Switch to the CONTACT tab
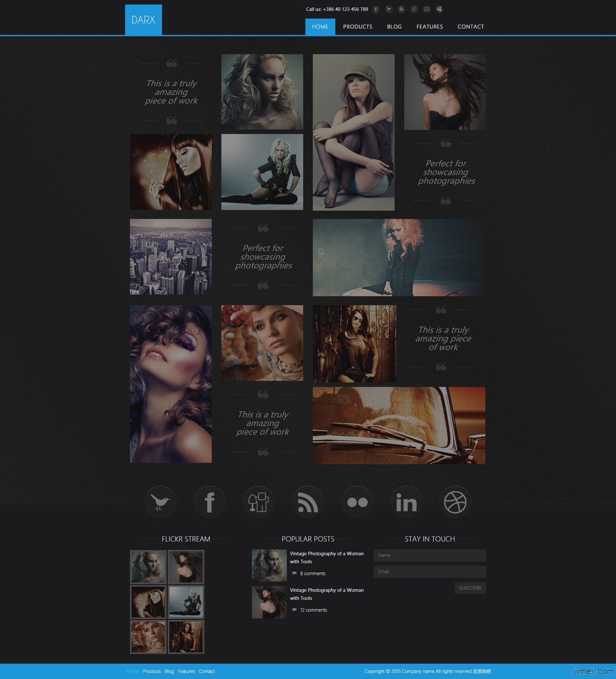 point(470,27)
